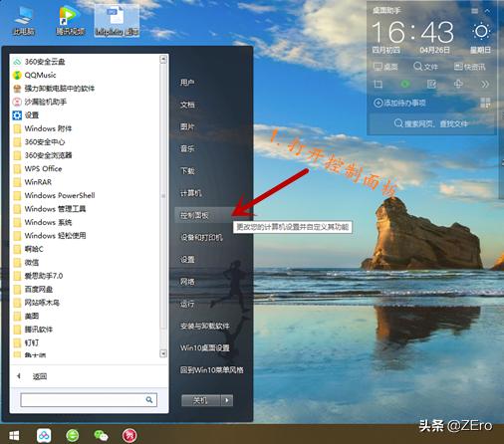The height and width of the screenshot is (444, 504).
Task: Open the 360 browser icon on taskbar
Action: click(73, 435)
